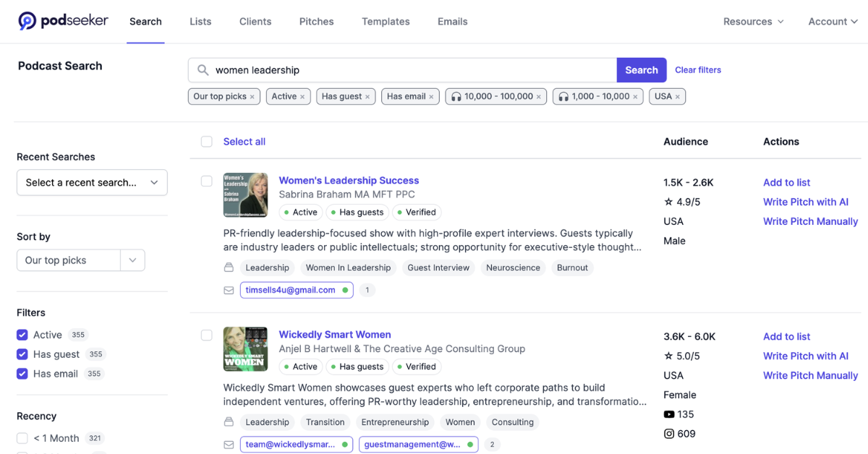The image size is (868, 454).
Task: Go to the Search tab
Action: (x=145, y=22)
